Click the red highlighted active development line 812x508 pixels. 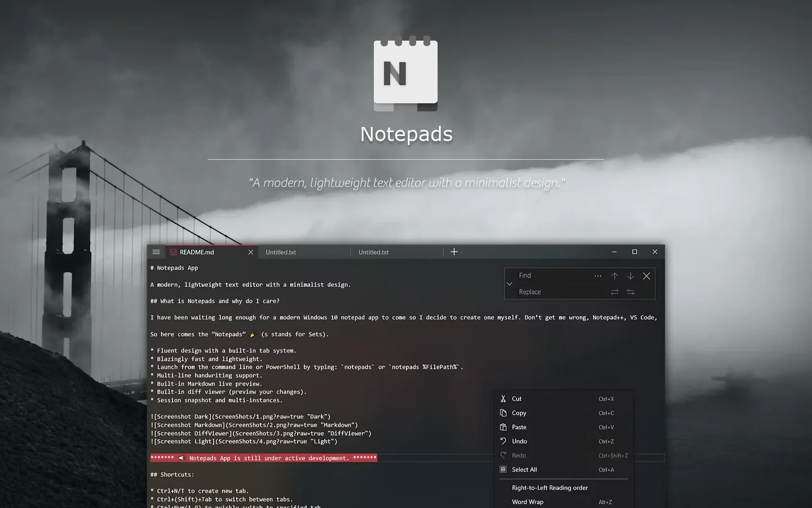point(263,458)
